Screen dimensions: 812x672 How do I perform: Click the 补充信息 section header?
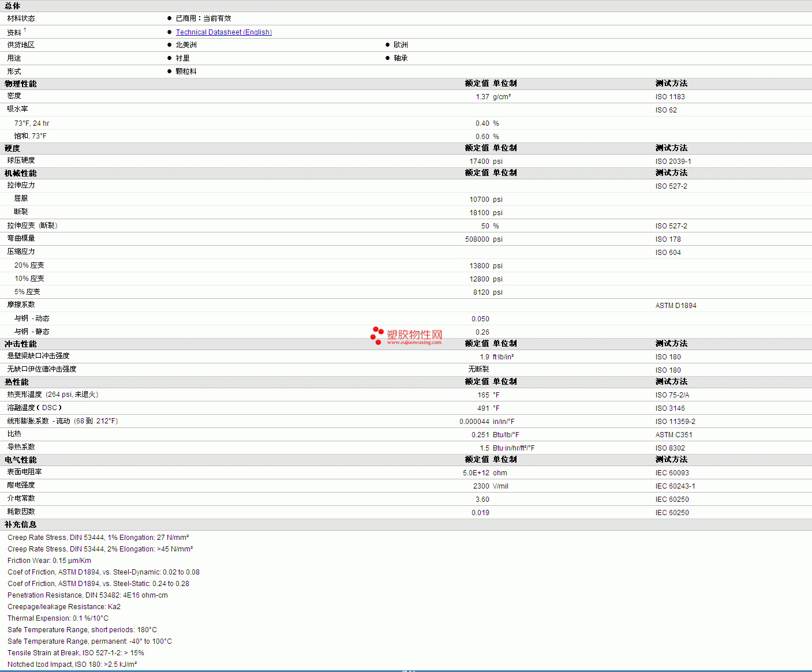(x=21, y=524)
